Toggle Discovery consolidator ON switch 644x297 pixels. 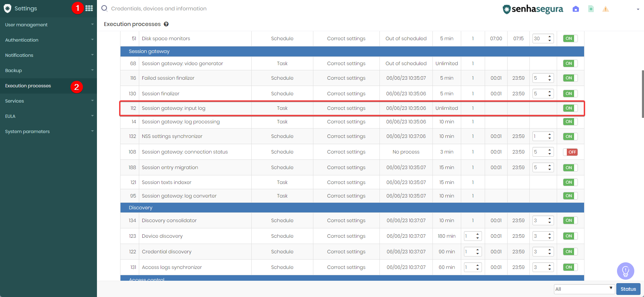click(570, 220)
